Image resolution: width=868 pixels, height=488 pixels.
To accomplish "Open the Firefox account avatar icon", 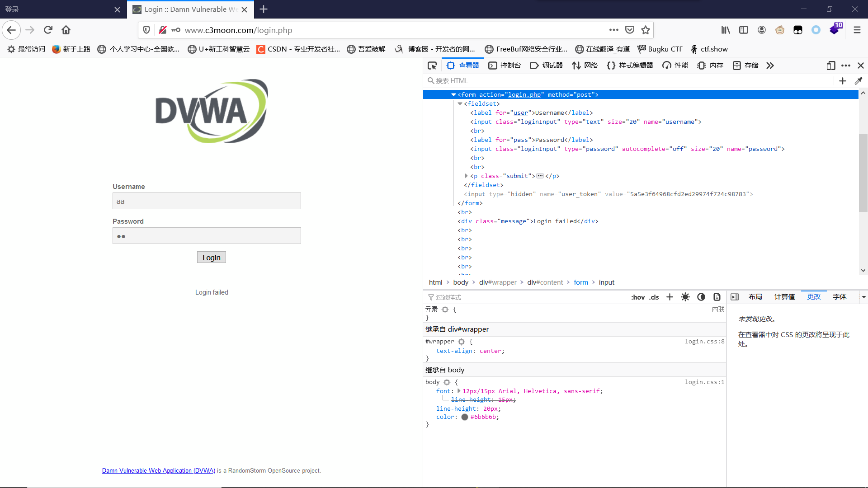I will click(x=762, y=30).
